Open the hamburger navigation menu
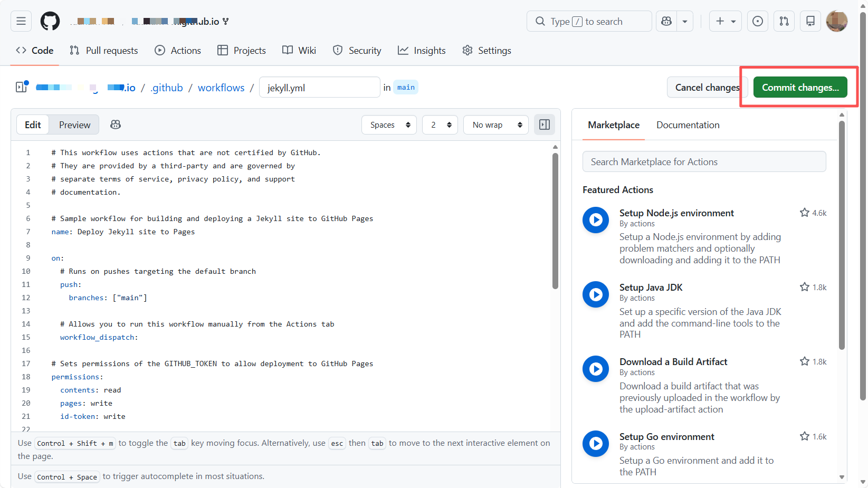This screenshot has width=868, height=488. 21,21
